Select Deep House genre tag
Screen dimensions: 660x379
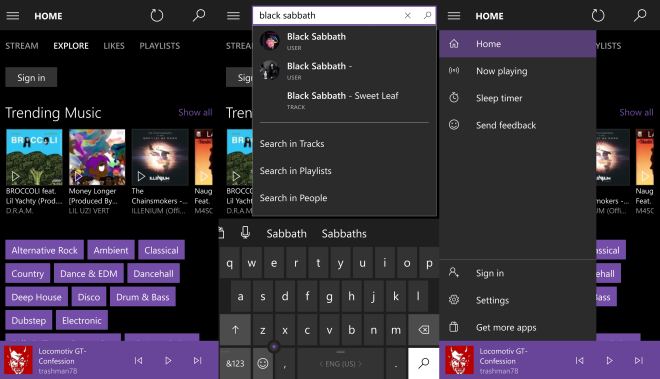[x=37, y=297]
